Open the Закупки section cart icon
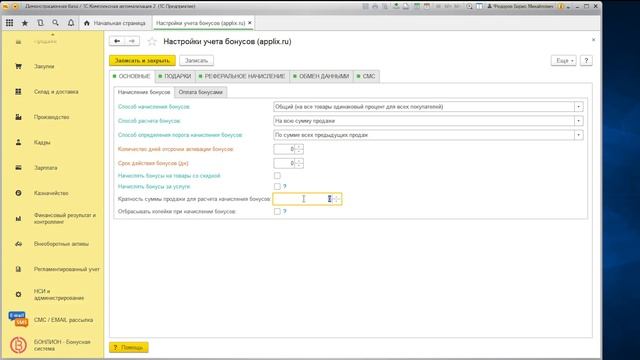Screen dimensions: 640x360 [x=18, y=66]
